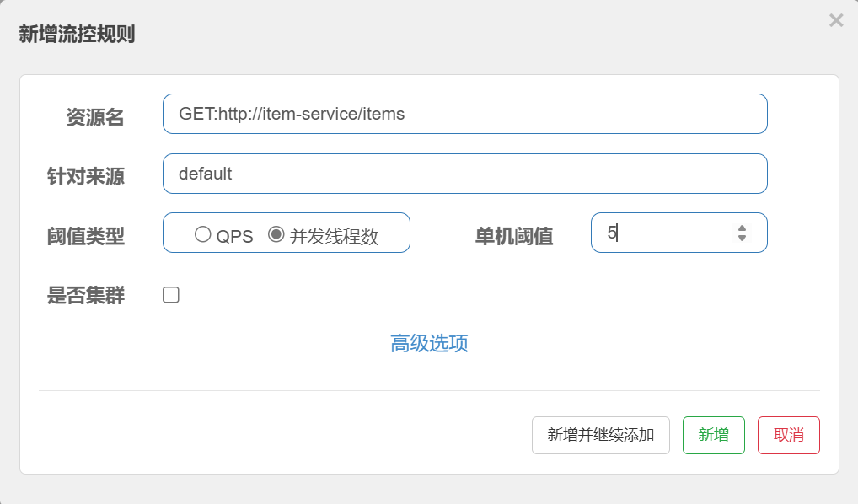Increment the 单机阈值 value with up arrow
Image resolution: width=858 pixels, height=504 pixels.
click(x=742, y=228)
